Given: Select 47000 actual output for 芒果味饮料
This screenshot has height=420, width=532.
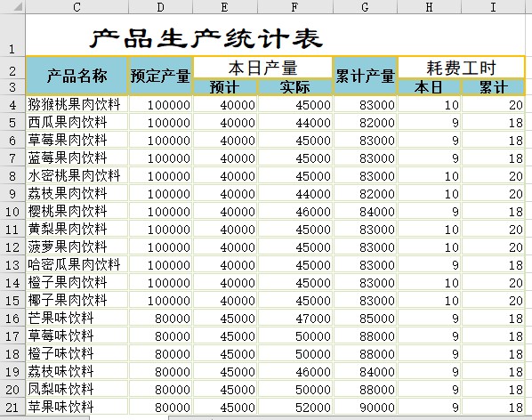Looking at the screenshot, I should click(294, 319).
